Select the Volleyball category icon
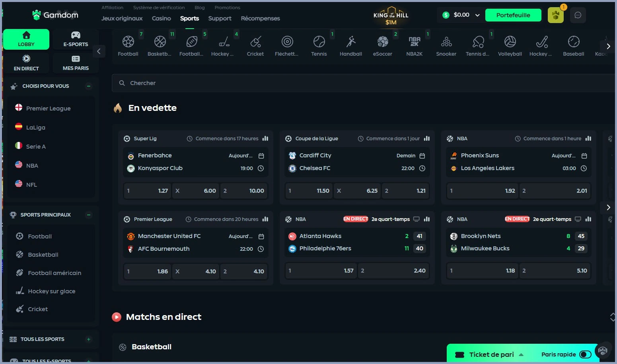 [510, 45]
